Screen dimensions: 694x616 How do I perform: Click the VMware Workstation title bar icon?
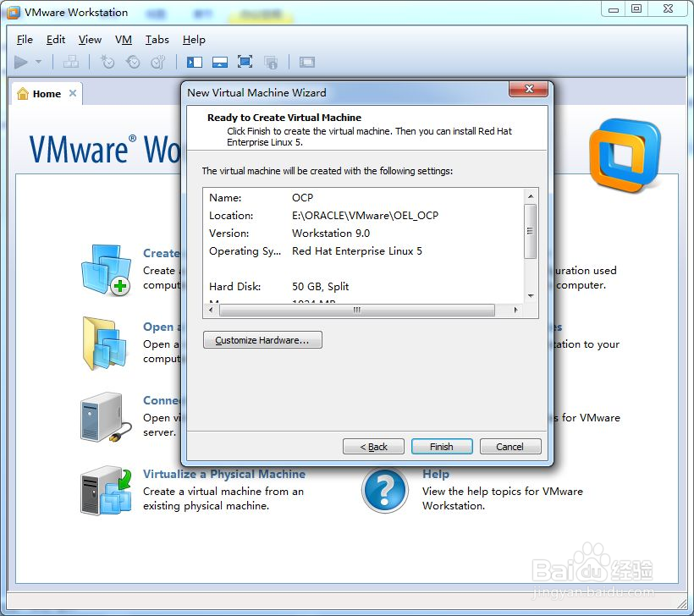[14, 13]
